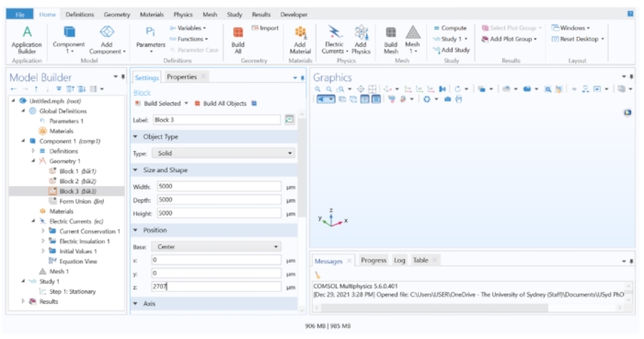Click the zoom in graphics icon
Screen dimensions: 644x339
point(317,88)
